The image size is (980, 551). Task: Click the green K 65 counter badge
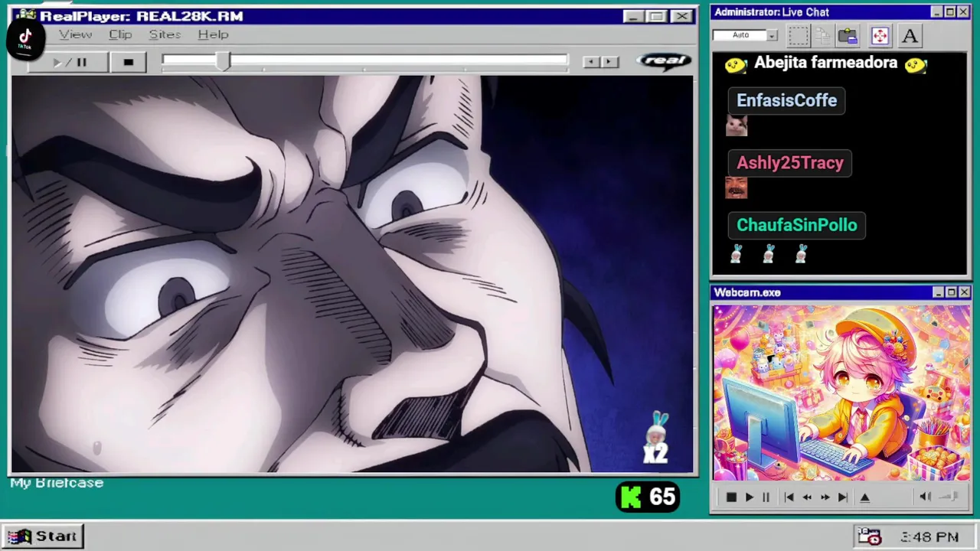coord(648,497)
